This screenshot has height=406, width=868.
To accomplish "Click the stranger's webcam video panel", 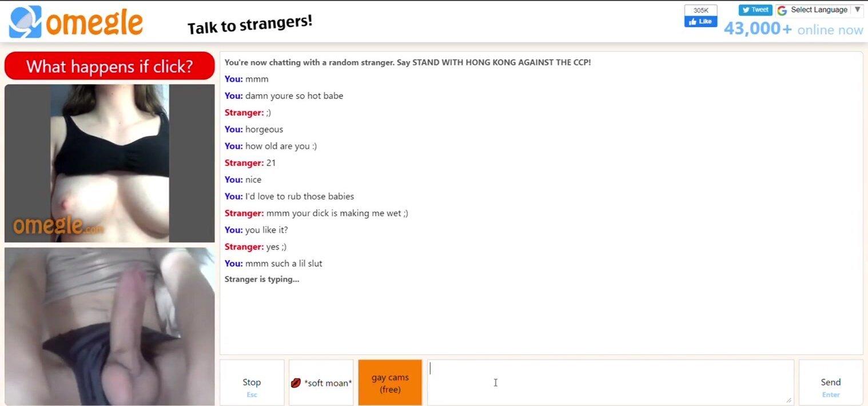I will point(109,164).
